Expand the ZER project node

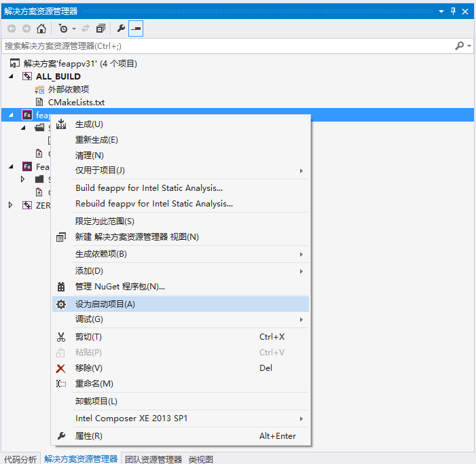(10, 205)
